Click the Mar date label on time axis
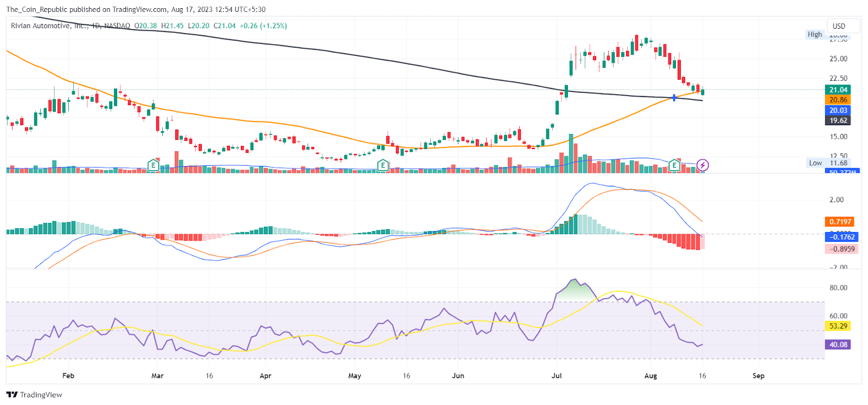Image resolution: width=868 pixels, height=405 pixels. pos(157,376)
